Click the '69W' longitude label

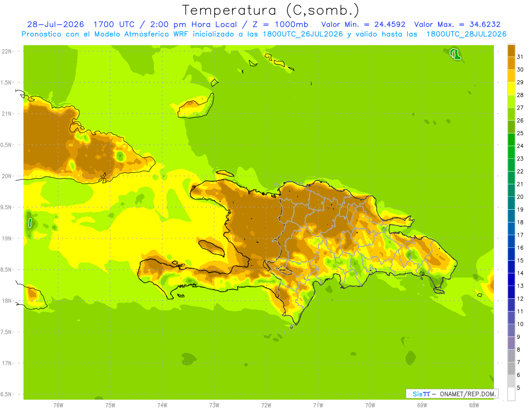[x=422, y=405]
